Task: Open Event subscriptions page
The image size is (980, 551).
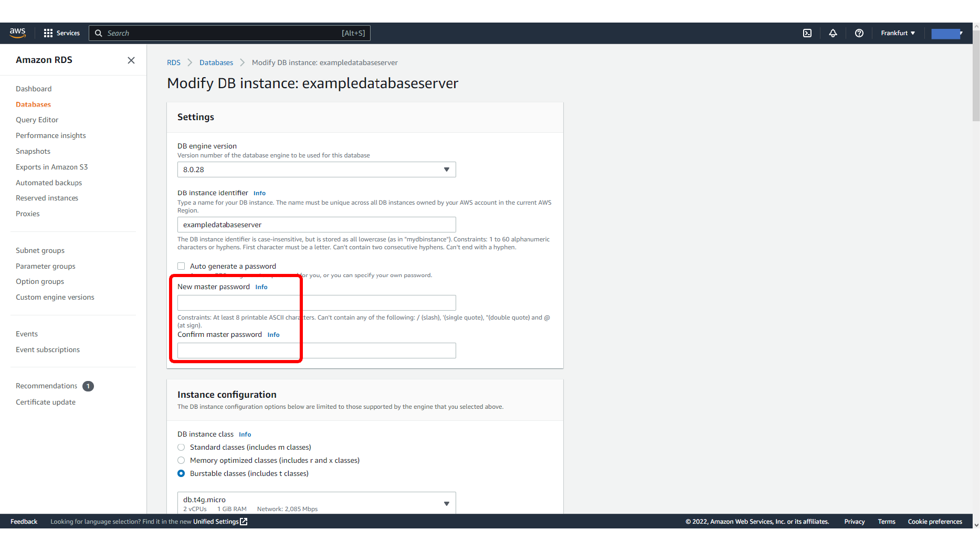Action: [x=48, y=349]
